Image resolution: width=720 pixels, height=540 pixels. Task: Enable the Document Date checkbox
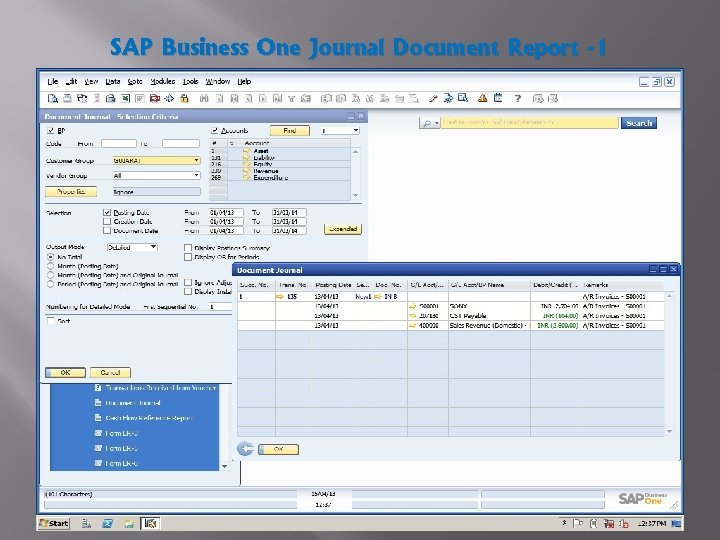click(x=107, y=231)
